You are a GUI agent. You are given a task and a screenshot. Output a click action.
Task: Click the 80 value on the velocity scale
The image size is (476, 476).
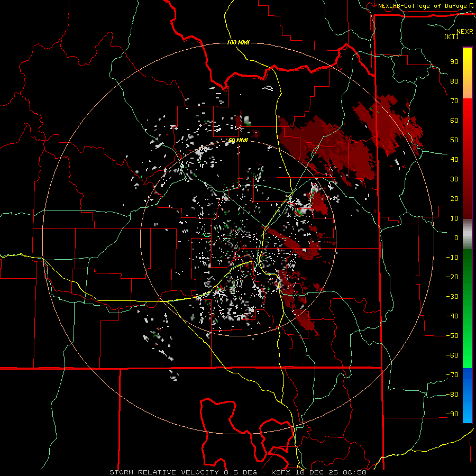tap(454, 81)
